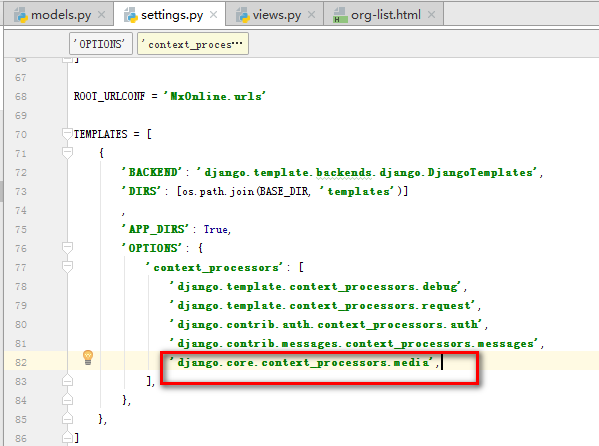Click the Python file icon on views.py tab
The width and height of the screenshot is (599, 446).
[242, 15]
